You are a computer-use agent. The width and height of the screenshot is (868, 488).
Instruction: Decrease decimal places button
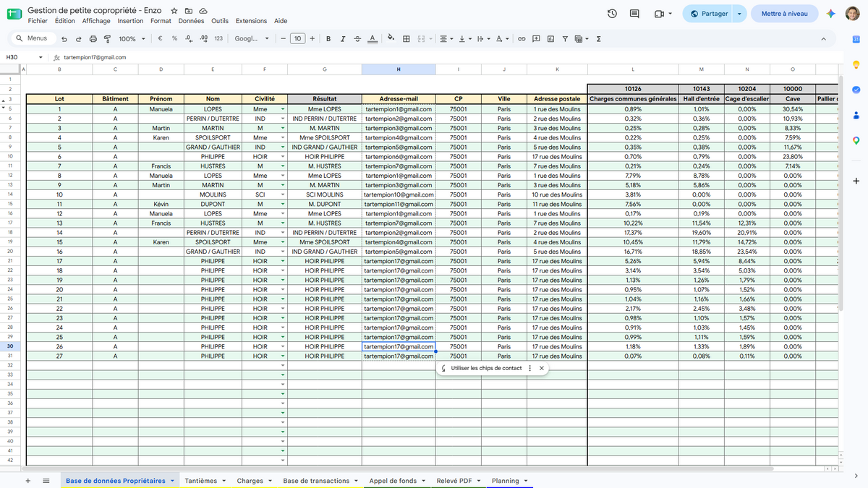click(189, 39)
